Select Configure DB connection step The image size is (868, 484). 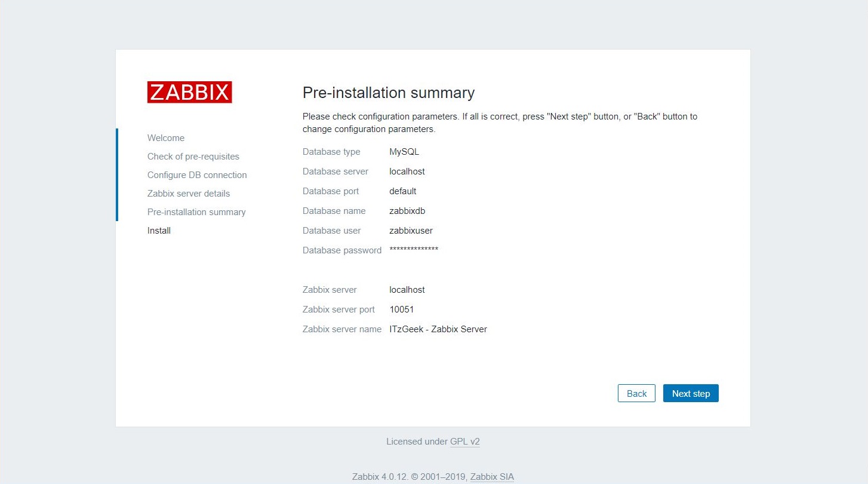pyautogui.click(x=197, y=175)
